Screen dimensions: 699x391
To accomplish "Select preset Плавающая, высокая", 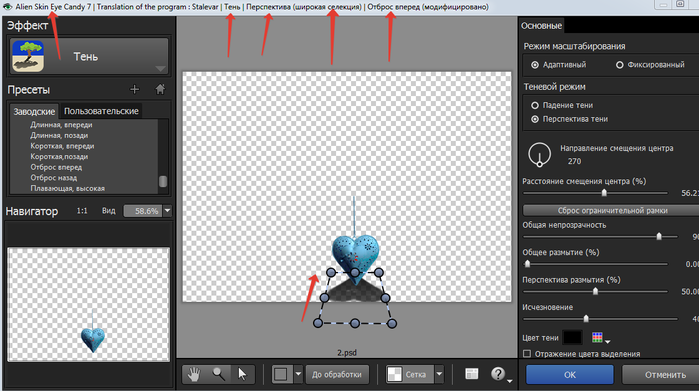I will [68, 189].
